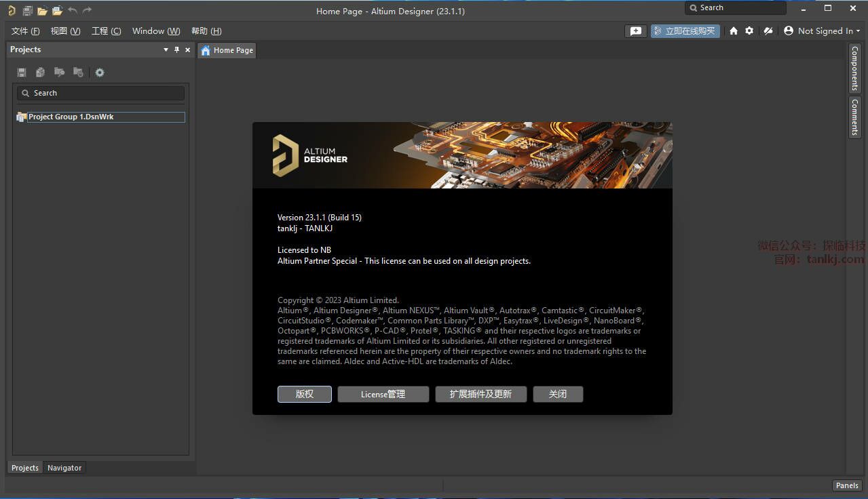Click the Projects panel Search field
The image size is (868, 499).
point(100,93)
